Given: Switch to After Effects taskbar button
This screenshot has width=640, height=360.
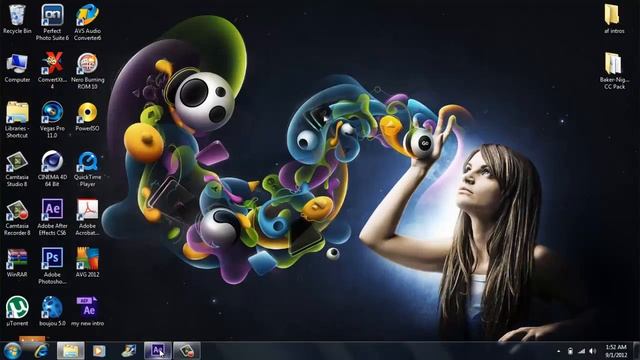Looking at the screenshot, I should (158, 351).
